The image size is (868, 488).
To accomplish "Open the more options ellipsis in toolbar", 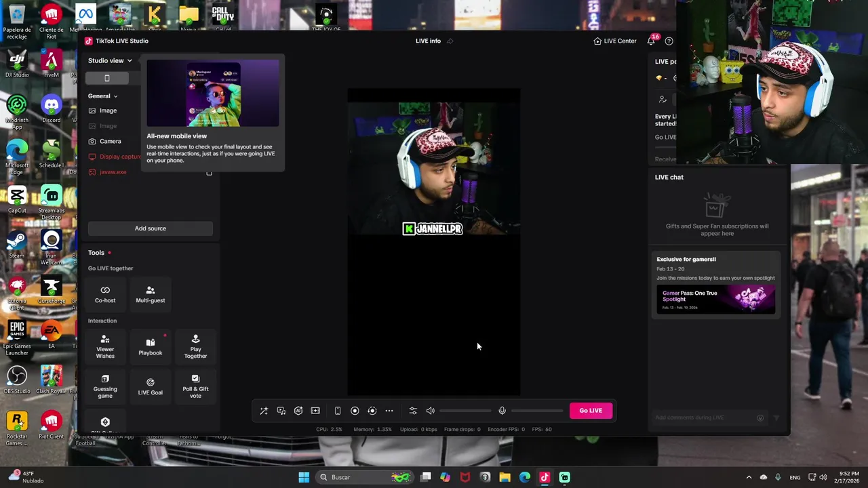I will [389, 411].
